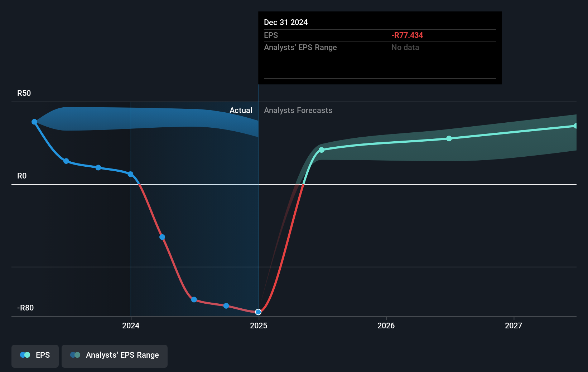Click the second EPS point in mid-2023
588x372 pixels.
66,161
